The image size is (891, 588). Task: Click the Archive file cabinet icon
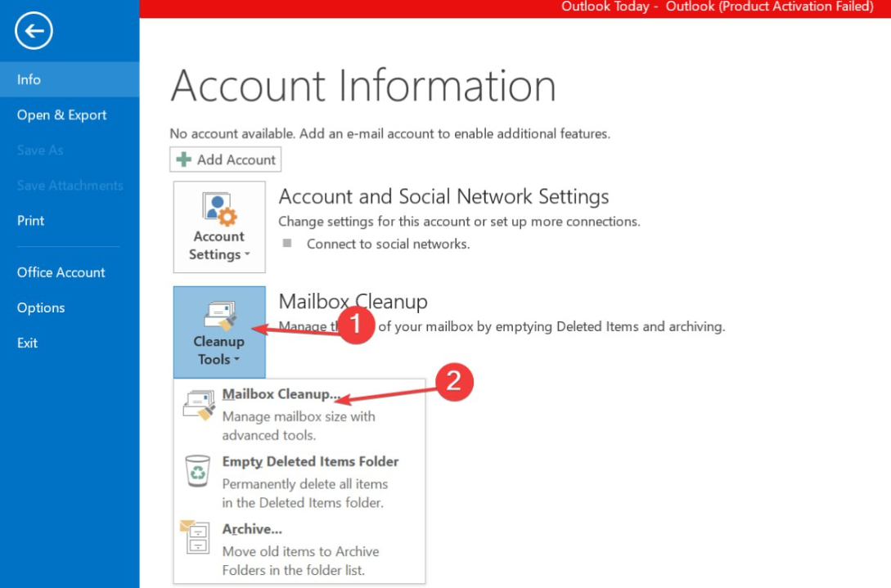coord(196,536)
